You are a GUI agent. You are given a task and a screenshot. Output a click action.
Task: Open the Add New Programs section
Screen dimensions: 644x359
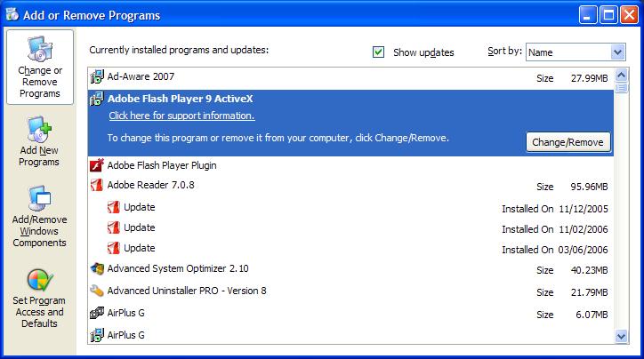click(x=39, y=143)
